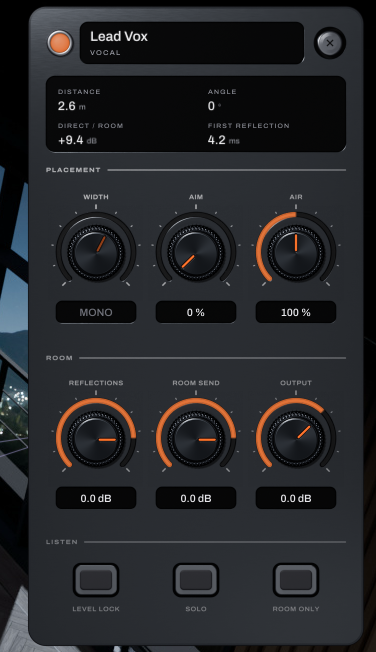Click the Output 0.0 dB value box
376x652 pixels.
[296, 498]
